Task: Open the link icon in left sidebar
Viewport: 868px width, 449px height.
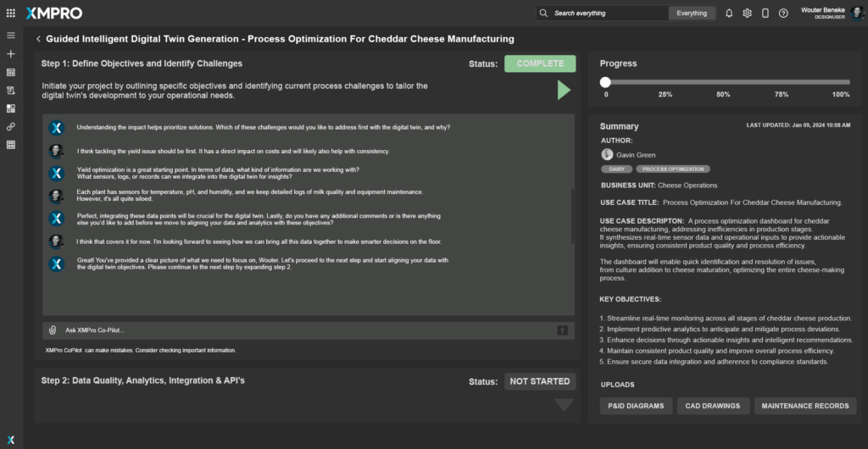Action: tap(11, 126)
